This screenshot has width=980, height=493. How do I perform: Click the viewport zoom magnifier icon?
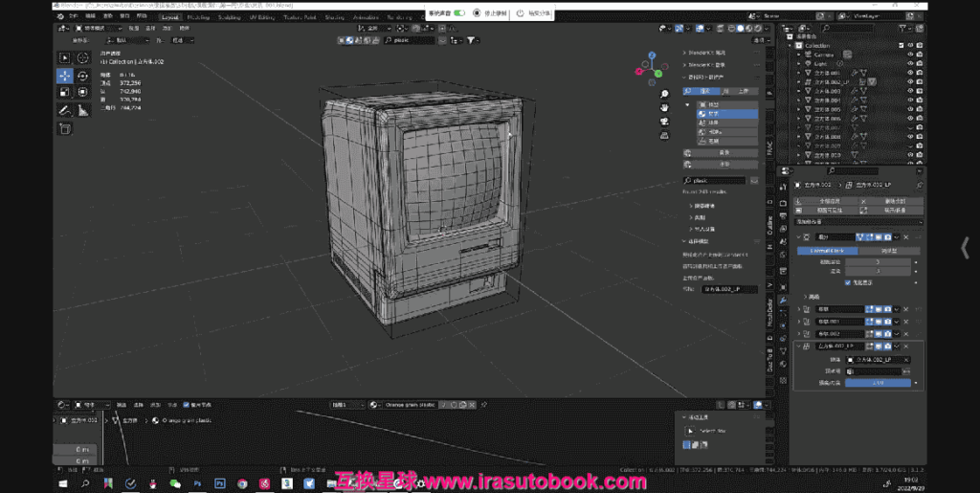point(664,95)
